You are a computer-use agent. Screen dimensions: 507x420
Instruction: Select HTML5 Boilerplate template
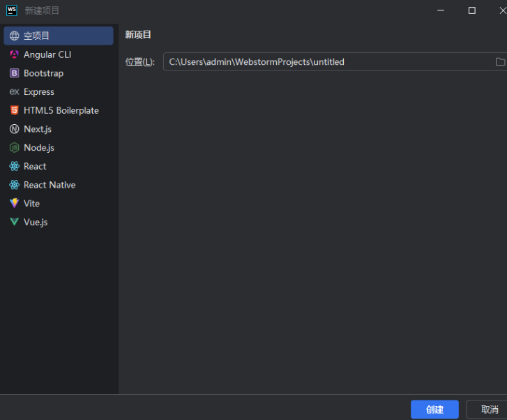59,110
